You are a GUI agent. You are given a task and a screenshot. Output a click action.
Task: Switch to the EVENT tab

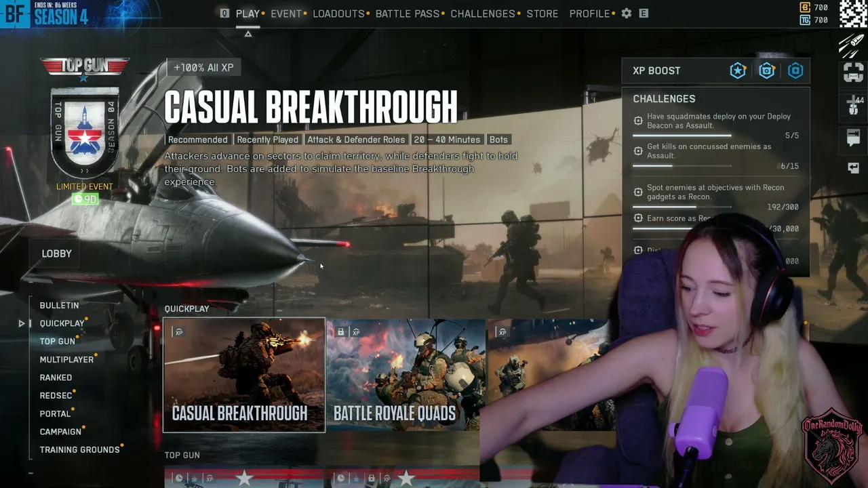(x=286, y=14)
